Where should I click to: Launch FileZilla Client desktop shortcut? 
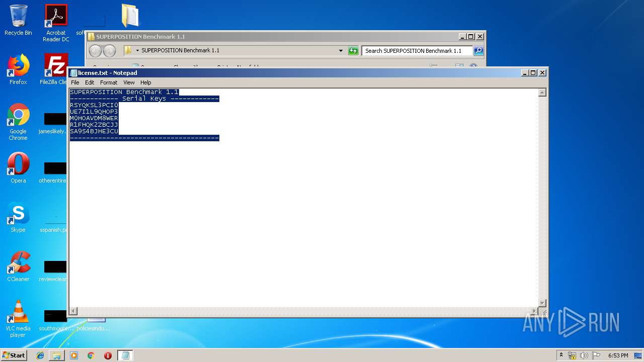coord(55,69)
